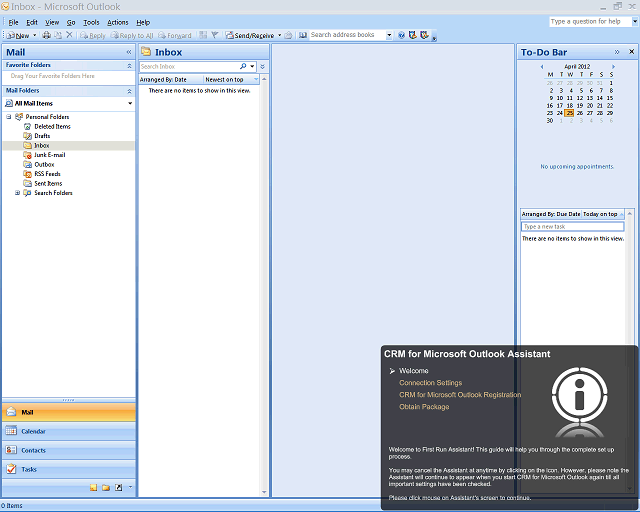The width and height of the screenshot is (640, 512).
Task: Go to previous month in calendar
Action: coord(542,67)
